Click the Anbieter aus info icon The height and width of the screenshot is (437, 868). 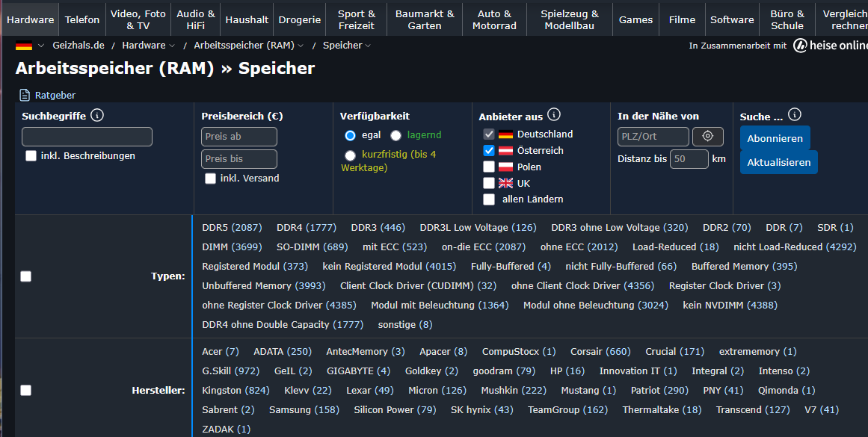(x=553, y=115)
